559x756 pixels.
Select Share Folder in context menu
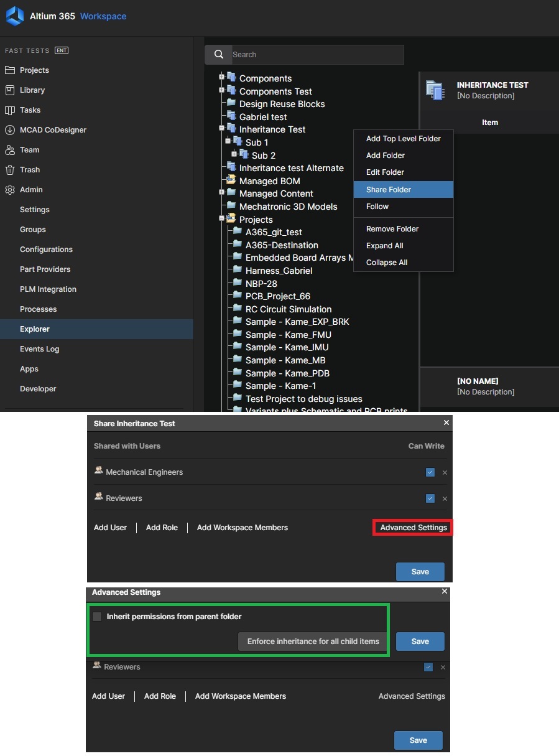(404, 189)
